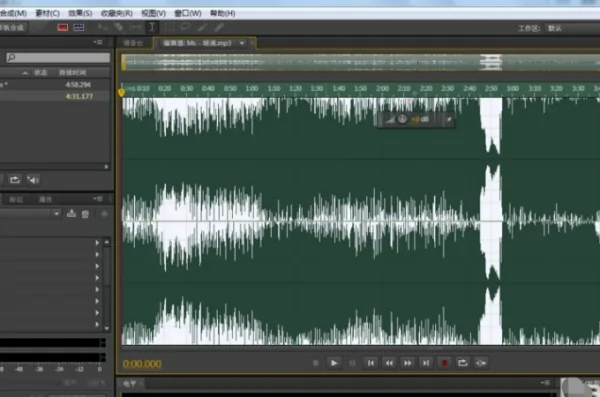Select the Spot Healing Brush tool

tap(219, 27)
